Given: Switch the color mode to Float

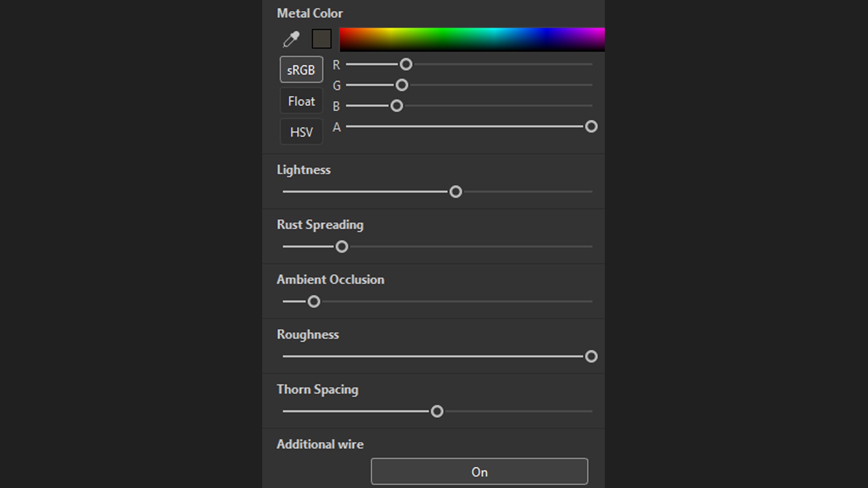Looking at the screenshot, I should 301,101.
